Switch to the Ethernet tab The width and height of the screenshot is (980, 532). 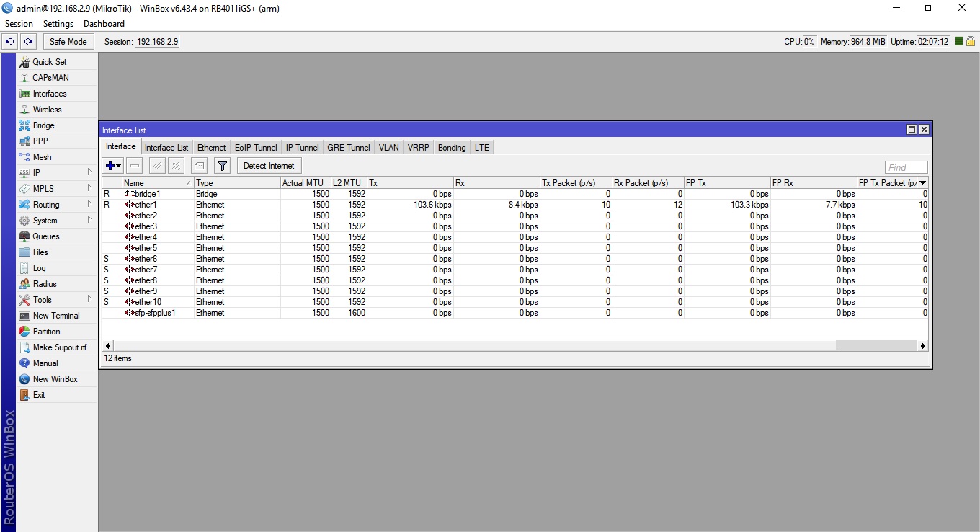point(212,148)
